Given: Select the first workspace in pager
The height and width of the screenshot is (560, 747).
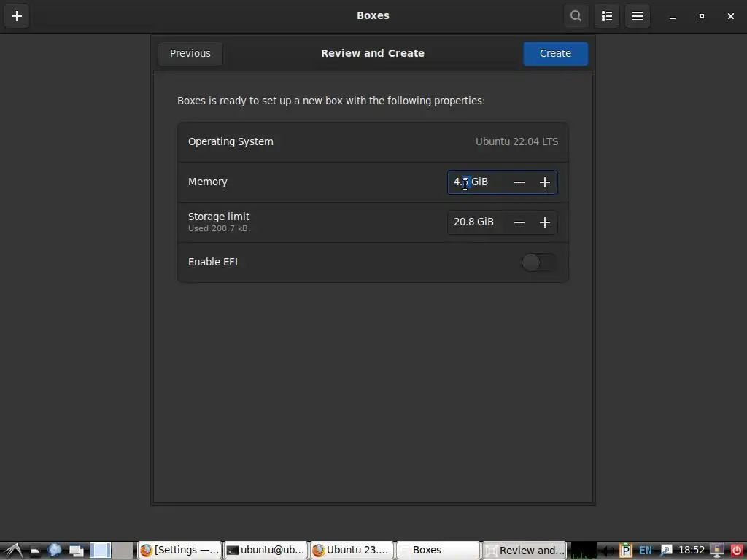Looking at the screenshot, I should (x=101, y=551).
